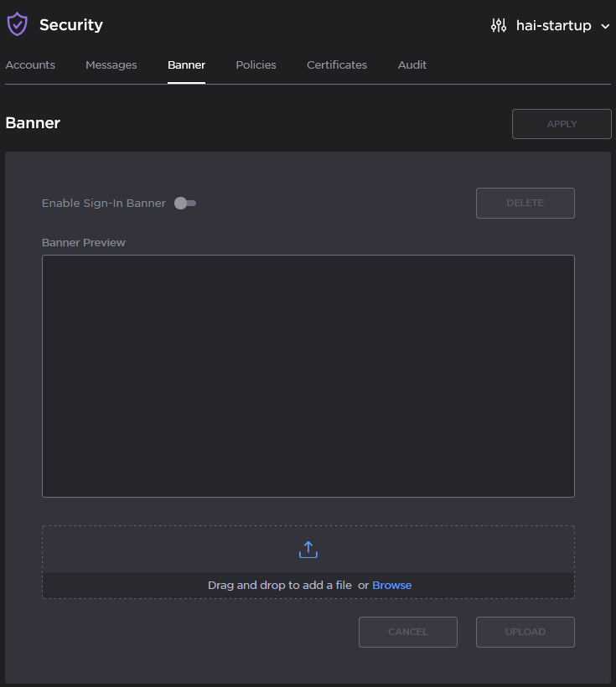The width and height of the screenshot is (616, 687).
Task: Toggle the Enable Sign-In Banner switch
Action: pos(185,203)
